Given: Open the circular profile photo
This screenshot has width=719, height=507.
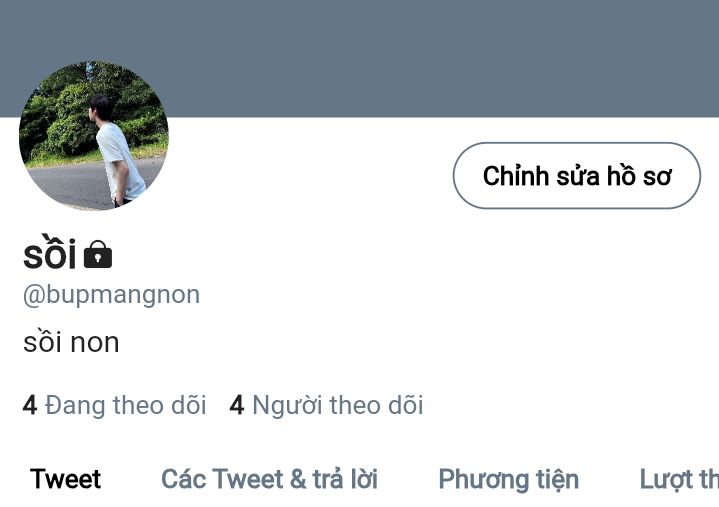Looking at the screenshot, I should (94, 136).
